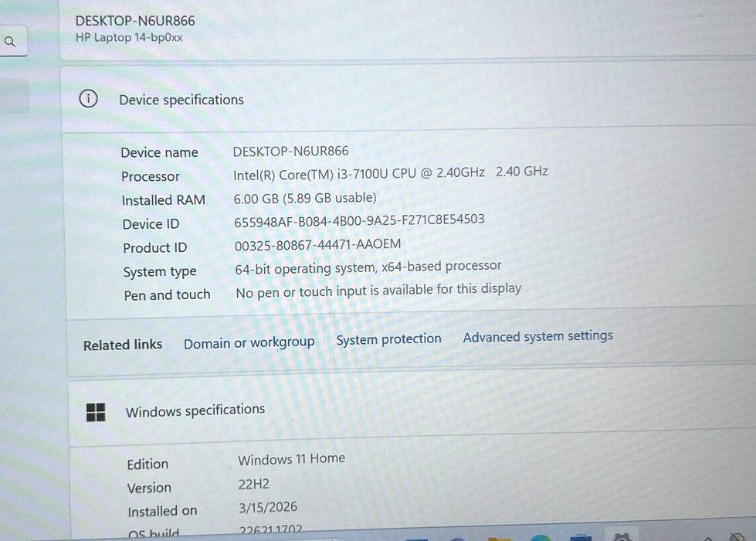Select the DESKTOP-N6UR866 title at page top
Image resolution: width=756 pixels, height=541 pixels.
135,21
